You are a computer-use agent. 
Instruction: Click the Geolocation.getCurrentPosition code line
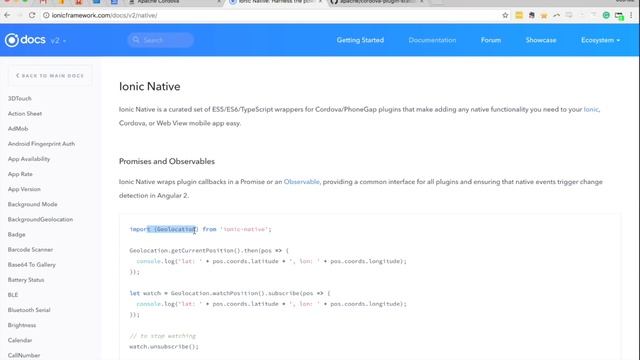pyautogui.click(x=209, y=251)
